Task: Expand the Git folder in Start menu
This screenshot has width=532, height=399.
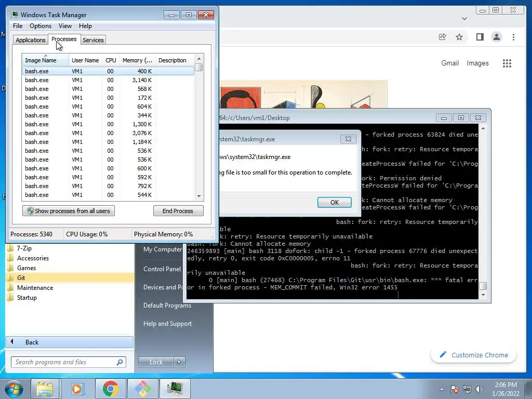Action: click(70, 277)
